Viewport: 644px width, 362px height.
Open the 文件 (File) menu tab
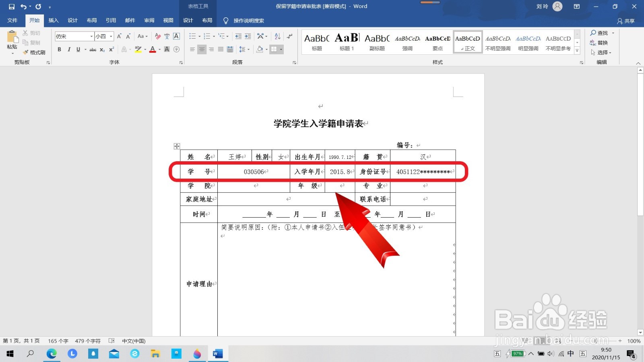click(x=12, y=21)
